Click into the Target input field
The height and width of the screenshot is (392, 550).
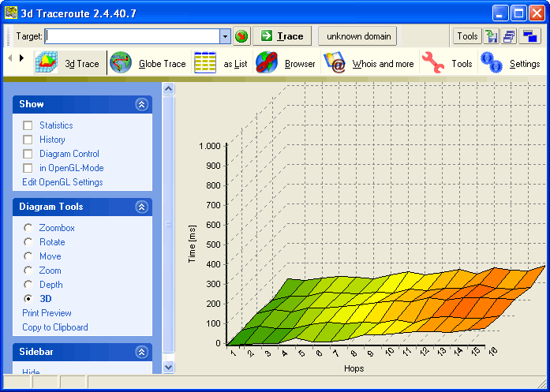point(133,36)
